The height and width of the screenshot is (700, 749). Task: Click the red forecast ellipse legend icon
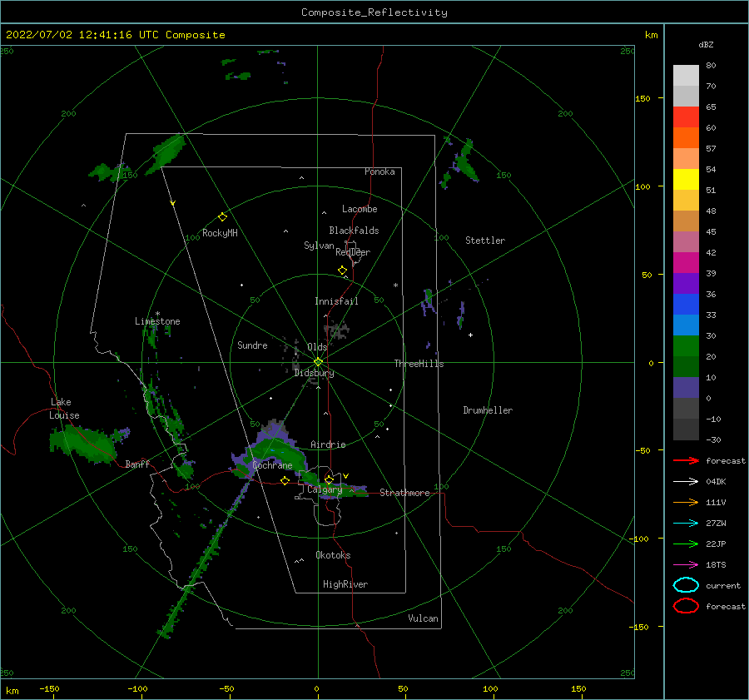coord(686,606)
